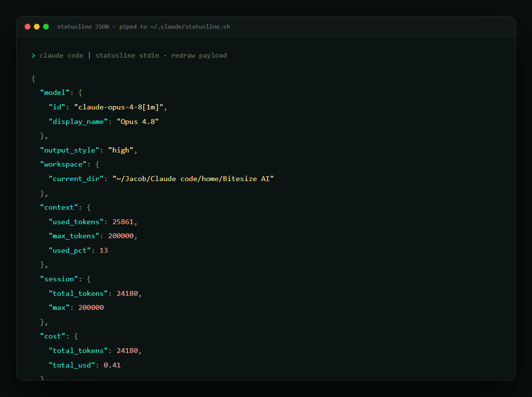Screen dimensions: 532x397
Task: Click the red close window dot
Action: coord(28,27)
